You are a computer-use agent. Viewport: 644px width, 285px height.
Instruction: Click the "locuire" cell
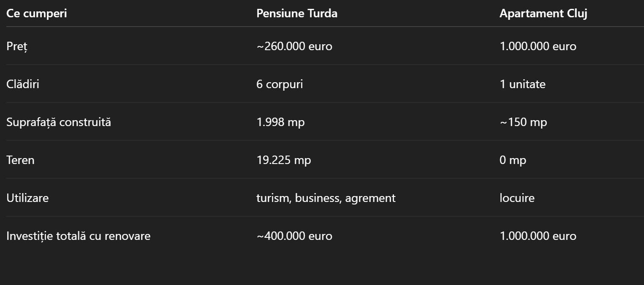[517, 198]
